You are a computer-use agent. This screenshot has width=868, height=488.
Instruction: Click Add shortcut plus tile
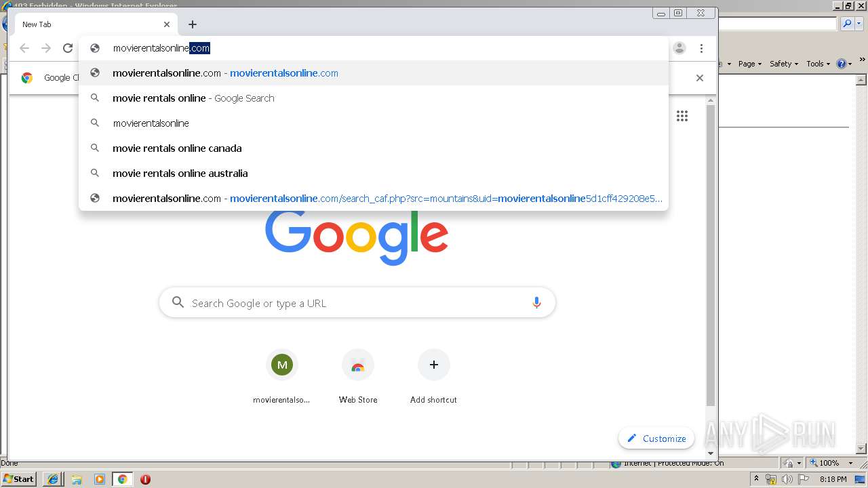coord(434,377)
